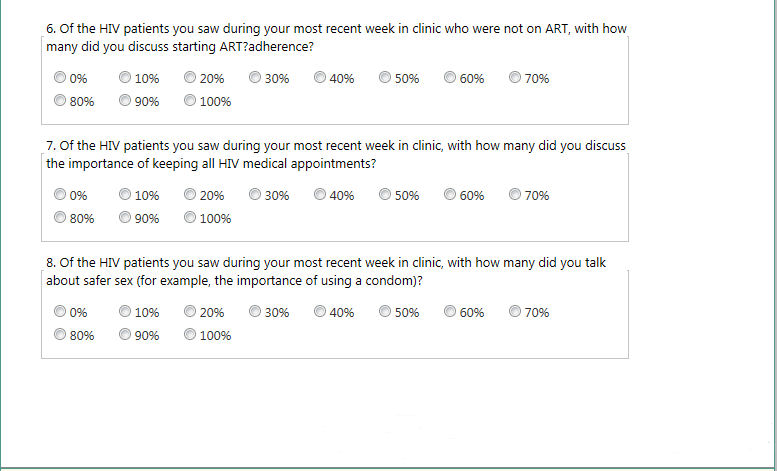The height and width of the screenshot is (471, 777).
Task: Select 100% for question 7 on medical appointments
Action: tap(190, 218)
